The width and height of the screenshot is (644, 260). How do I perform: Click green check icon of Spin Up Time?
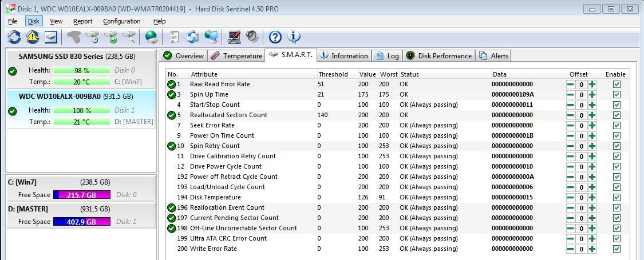[x=171, y=95]
